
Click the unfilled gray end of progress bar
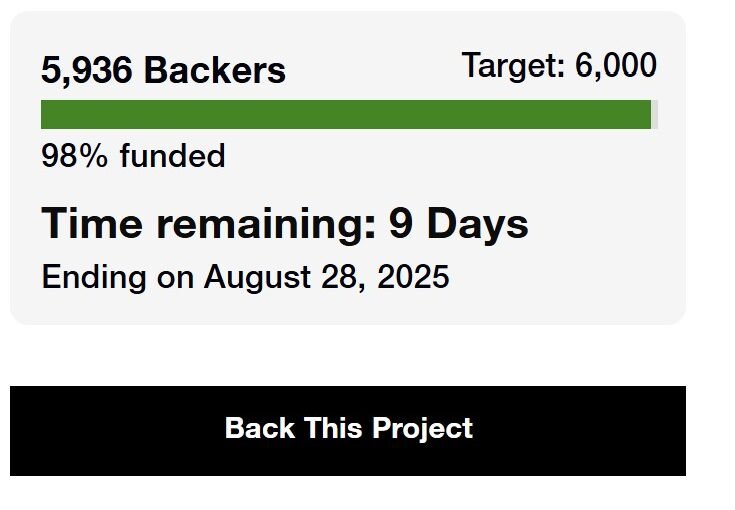(x=654, y=115)
